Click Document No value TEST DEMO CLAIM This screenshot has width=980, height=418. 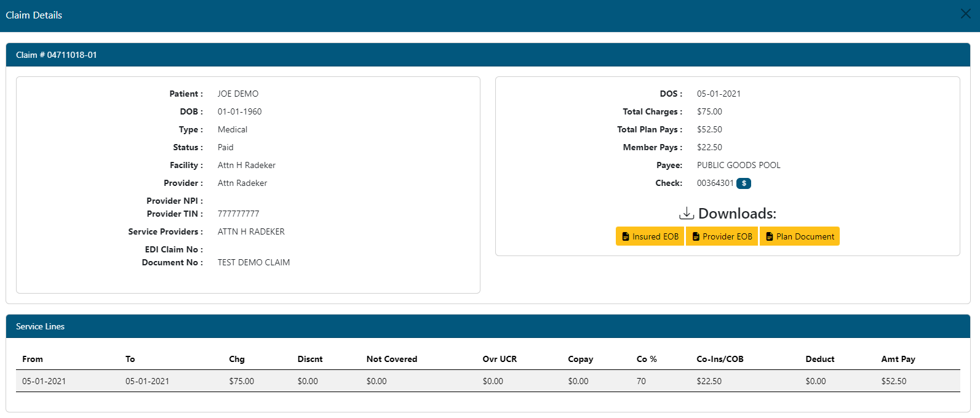click(x=254, y=262)
